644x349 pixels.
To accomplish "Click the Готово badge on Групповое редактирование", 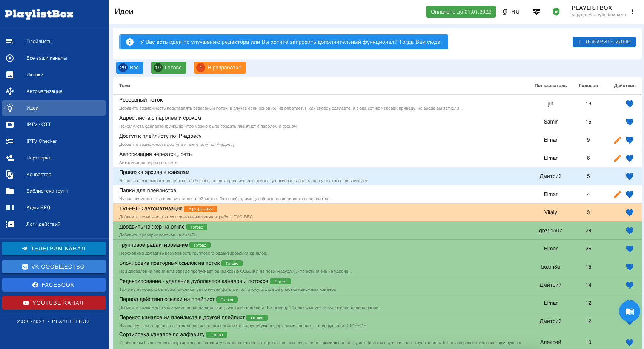I will (x=200, y=246).
